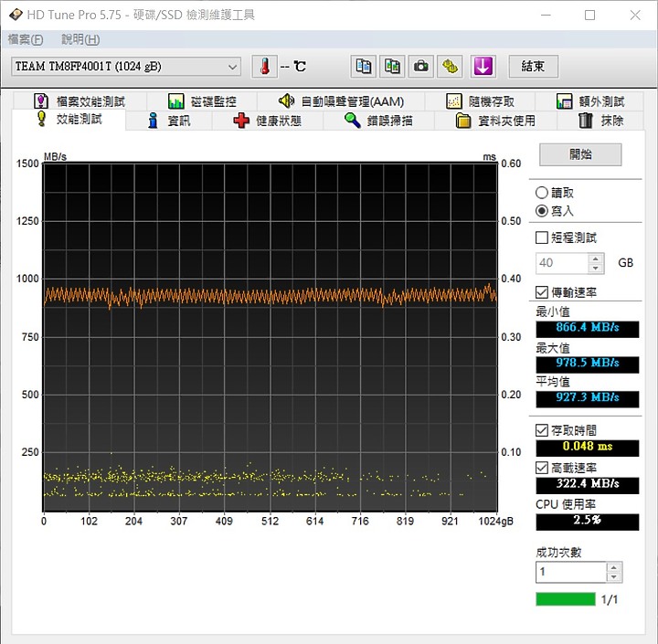
Task: Copy text results to clipboard icon
Action: point(364,67)
